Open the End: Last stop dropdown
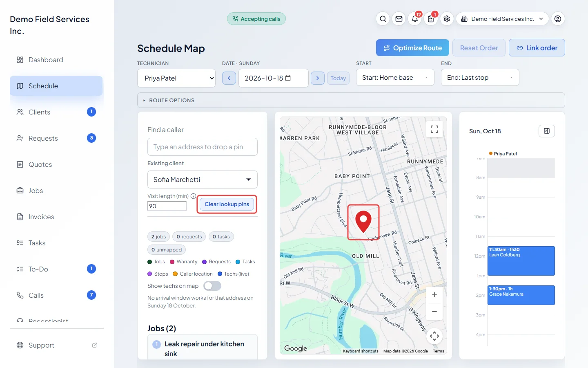The height and width of the screenshot is (368, 588). point(480,77)
